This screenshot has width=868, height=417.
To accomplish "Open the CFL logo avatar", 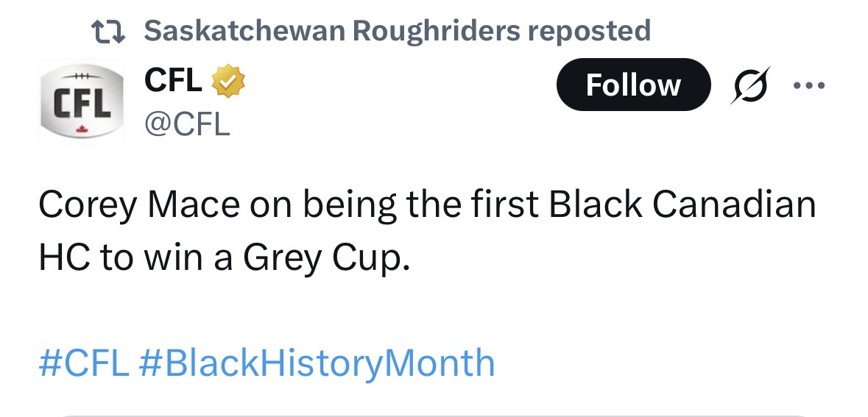I will [81, 104].
